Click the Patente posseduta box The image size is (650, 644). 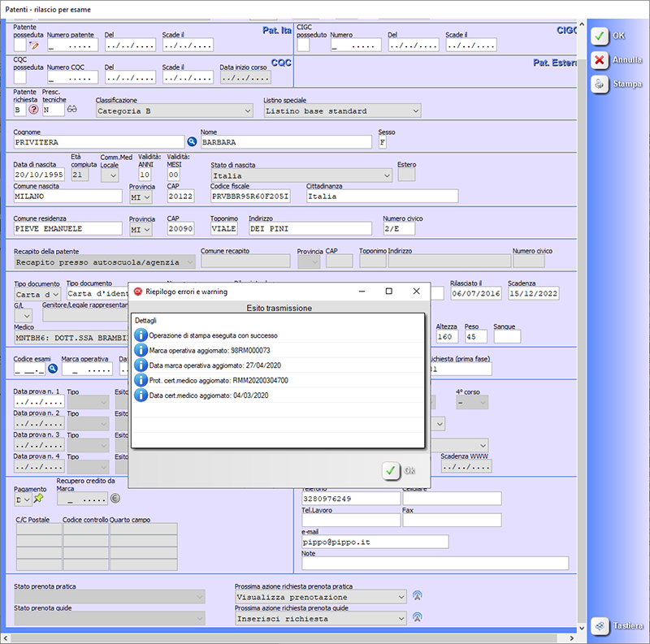[x=20, y=45]
